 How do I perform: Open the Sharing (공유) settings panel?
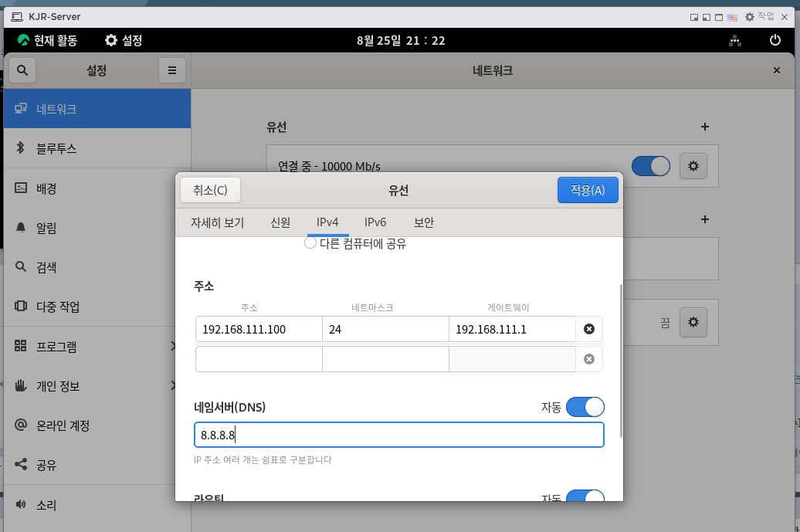(x=97, y=465)
